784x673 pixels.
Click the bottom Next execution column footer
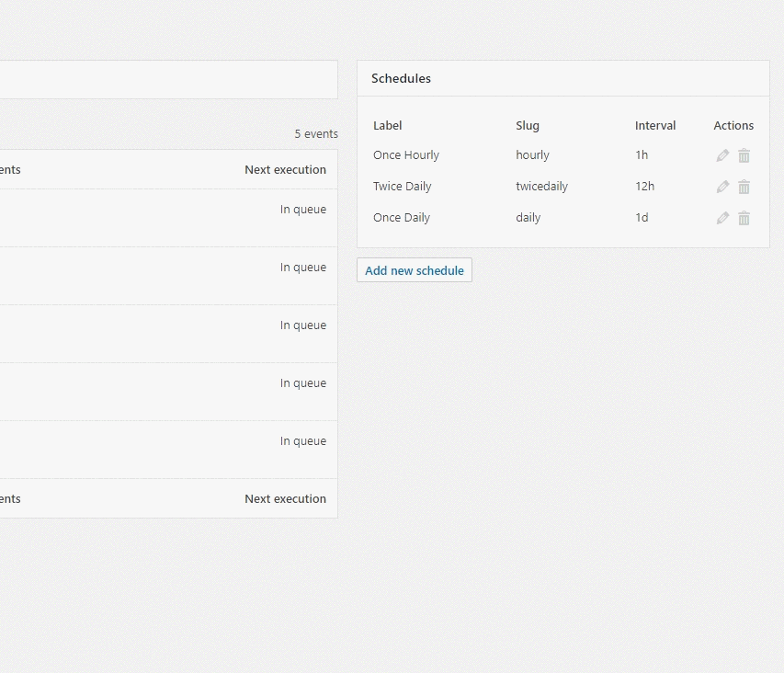(285, 498)
